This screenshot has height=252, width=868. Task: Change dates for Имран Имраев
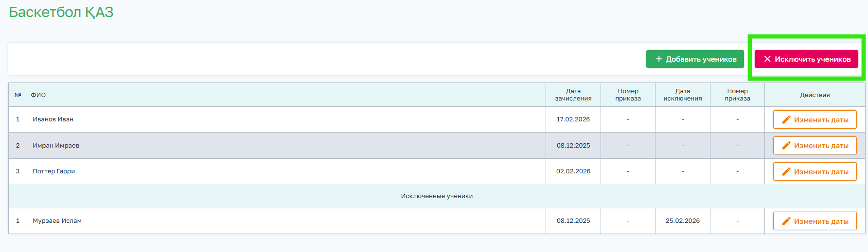point(815,146)
